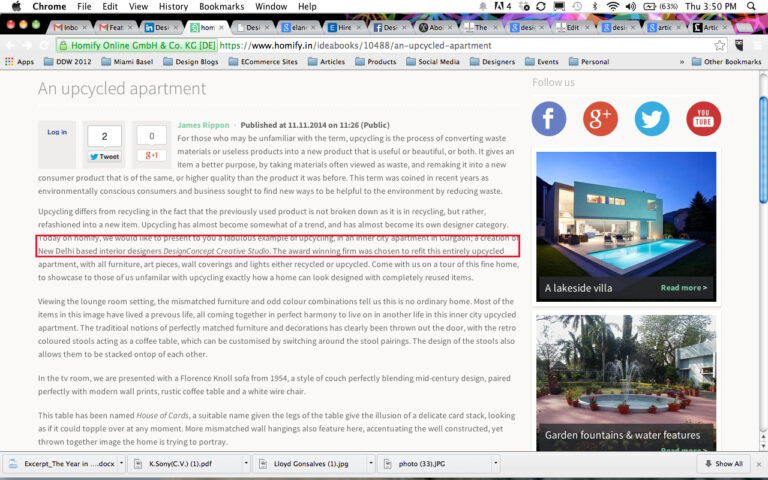Viewport: 768px width, 480px height.
Task: Click the browser back arrow
Action: coord(11,46)
